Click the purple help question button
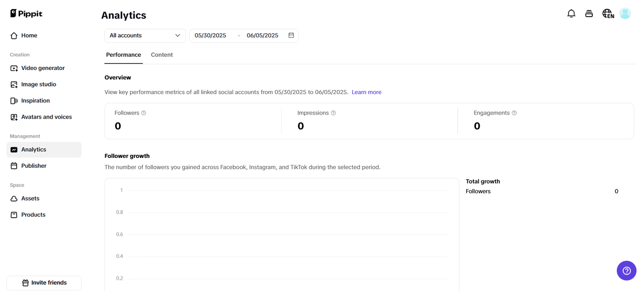Viewport: 644px width, 291px height. tap(626, 271)
